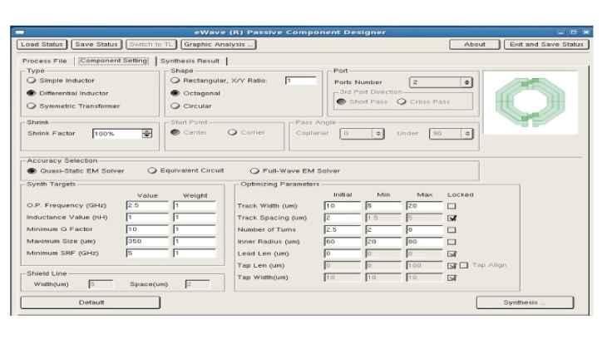Select Equivalent Circuit accuracy
The width and height of the screenshot is (602, 364).
[x=152, y=170]
